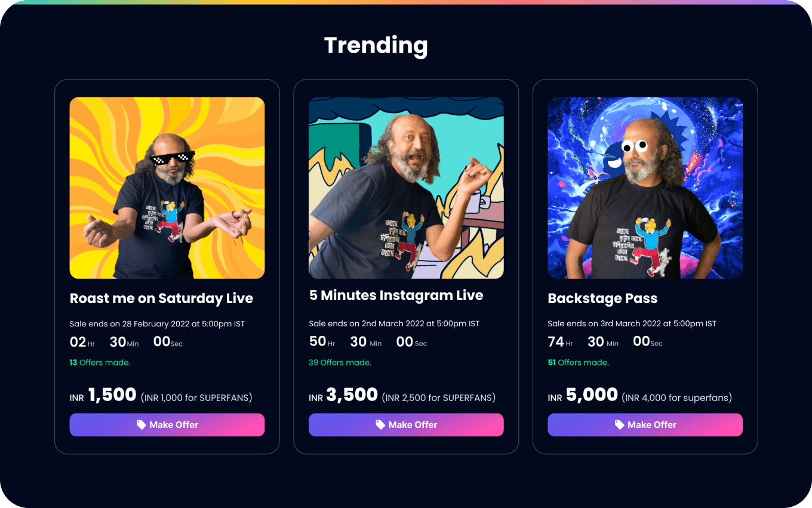Screen dimensions: 812x508
Task: Select the 5 Minutes Instagram Live title
Action: (396, 295)
